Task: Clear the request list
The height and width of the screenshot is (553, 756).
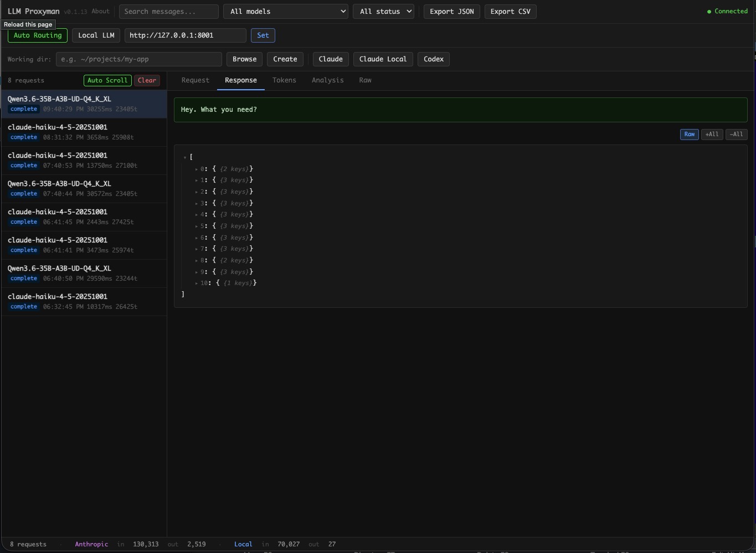Action: click(147, 80)
